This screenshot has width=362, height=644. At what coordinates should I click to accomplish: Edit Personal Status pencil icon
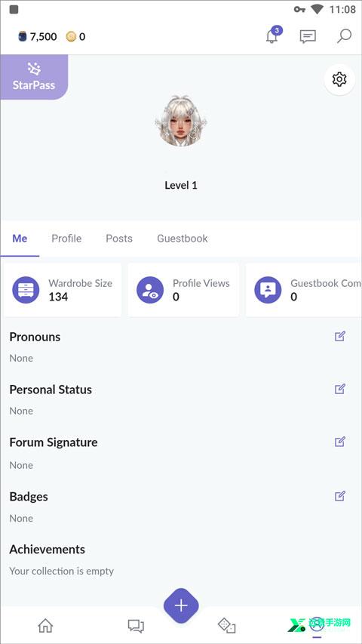(x=340, y=389)
